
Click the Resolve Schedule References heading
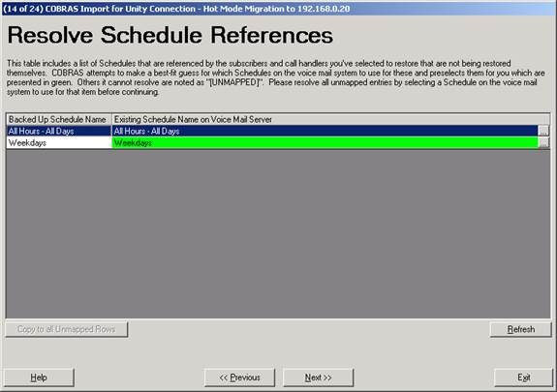[x=170, y=35]
